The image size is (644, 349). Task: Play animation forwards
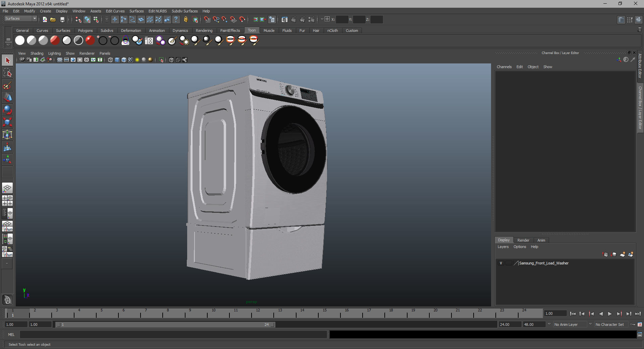click(x=610, y=314)
